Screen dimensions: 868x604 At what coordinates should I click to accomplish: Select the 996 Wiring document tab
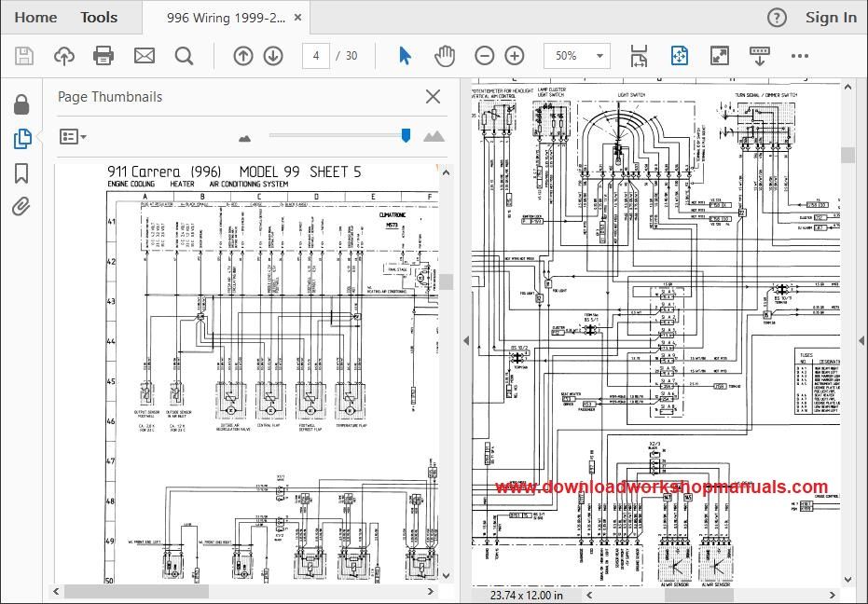pos(226,18)
